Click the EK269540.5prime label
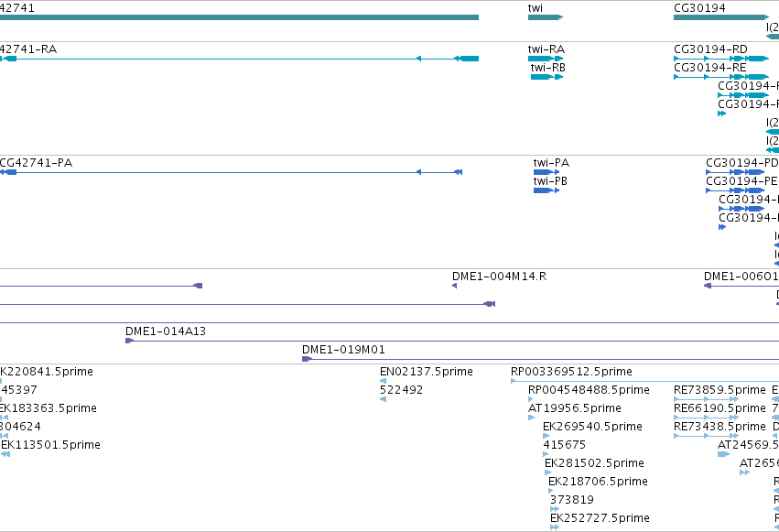779x532 pixels. click(592, 427)
